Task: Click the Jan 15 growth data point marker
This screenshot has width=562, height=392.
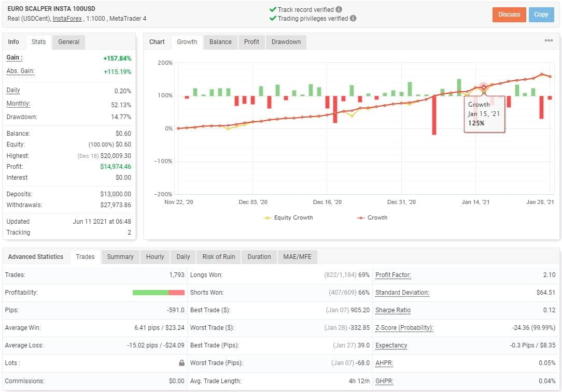Action: (483, 86)
